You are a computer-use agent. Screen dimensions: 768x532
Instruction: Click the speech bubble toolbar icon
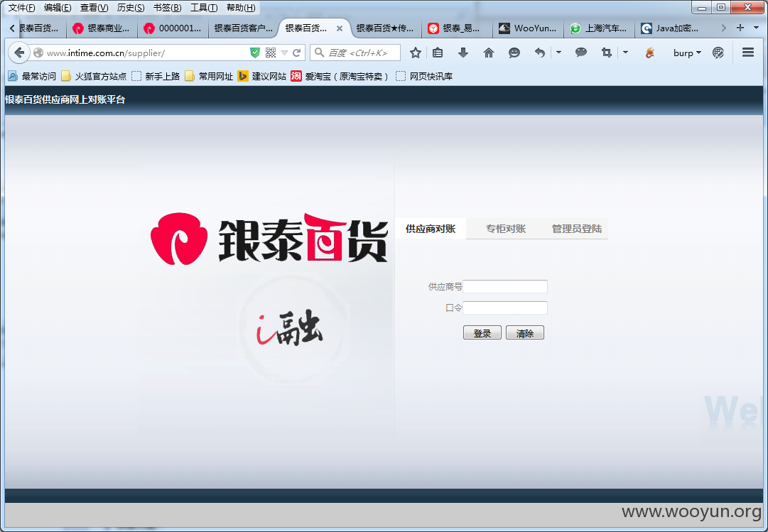point(581,52)
